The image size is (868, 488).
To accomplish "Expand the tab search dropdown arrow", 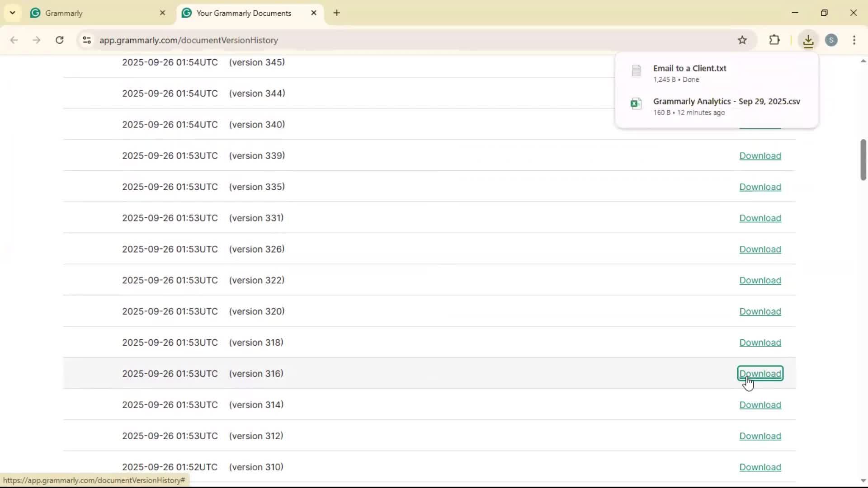I will [x=13, y=13].
